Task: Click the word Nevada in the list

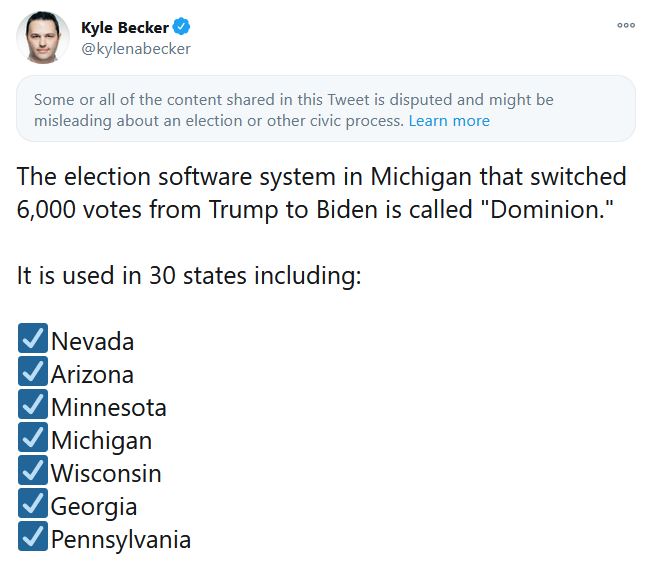Action: (92, 342)
